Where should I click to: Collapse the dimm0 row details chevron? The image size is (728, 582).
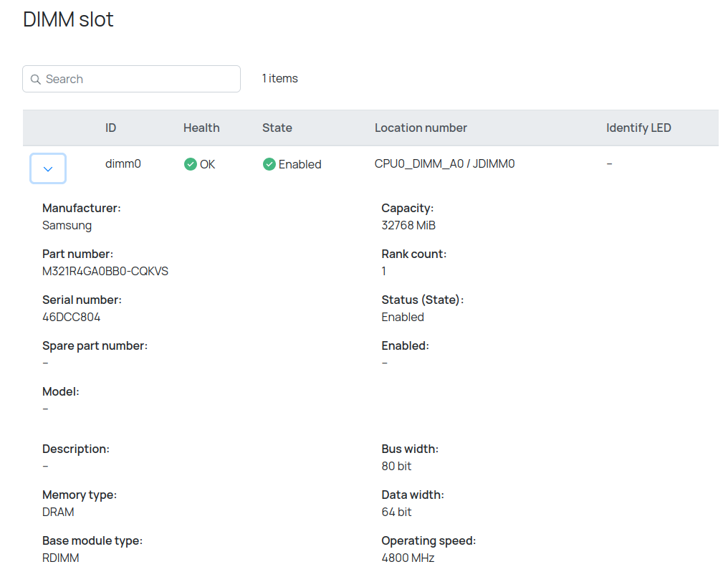pos(48,168)
